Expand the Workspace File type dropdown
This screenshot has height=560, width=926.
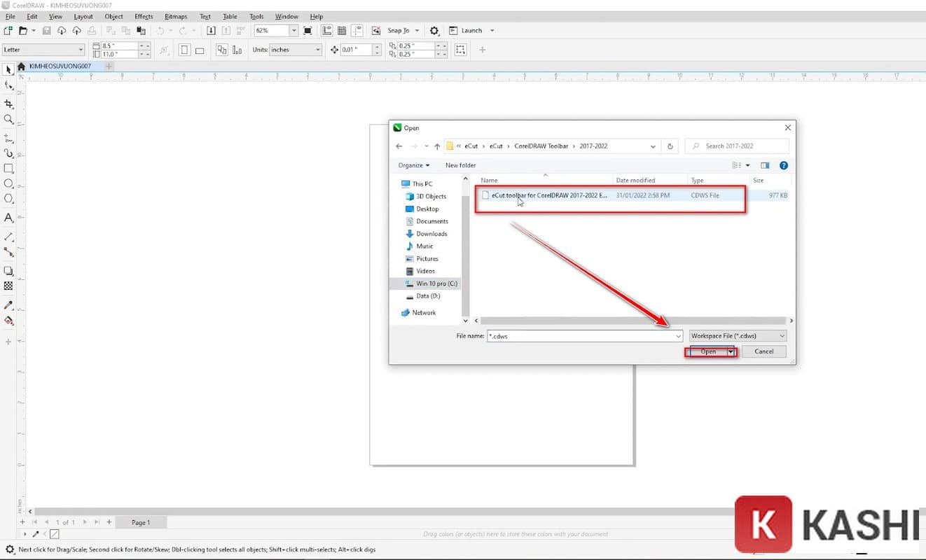click(x=738, y=336)
